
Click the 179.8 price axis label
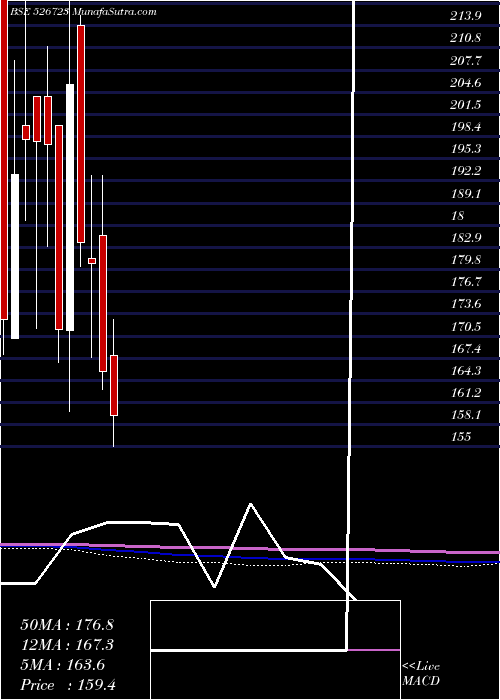[466, 260]
